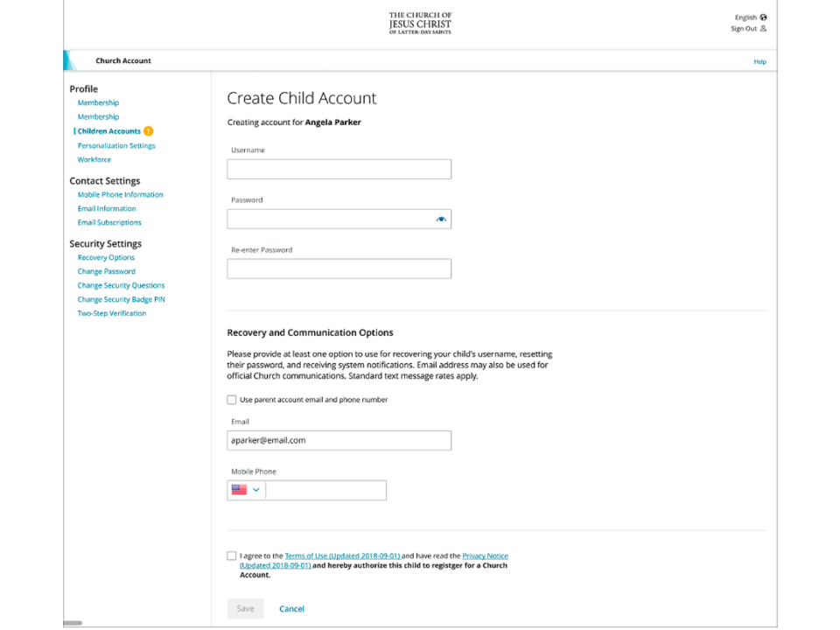
Task: Open the country flag dropdown for phone
Action: (246, 490)
